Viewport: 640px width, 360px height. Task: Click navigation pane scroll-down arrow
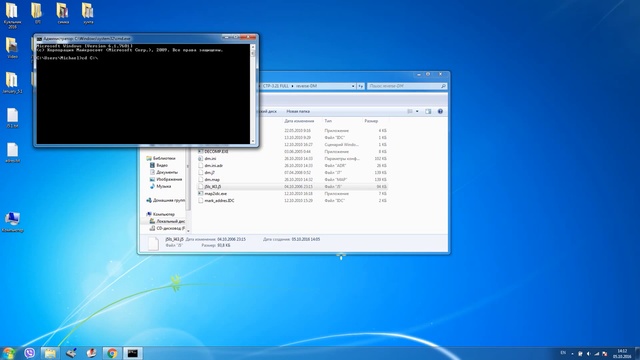point(188,231)
